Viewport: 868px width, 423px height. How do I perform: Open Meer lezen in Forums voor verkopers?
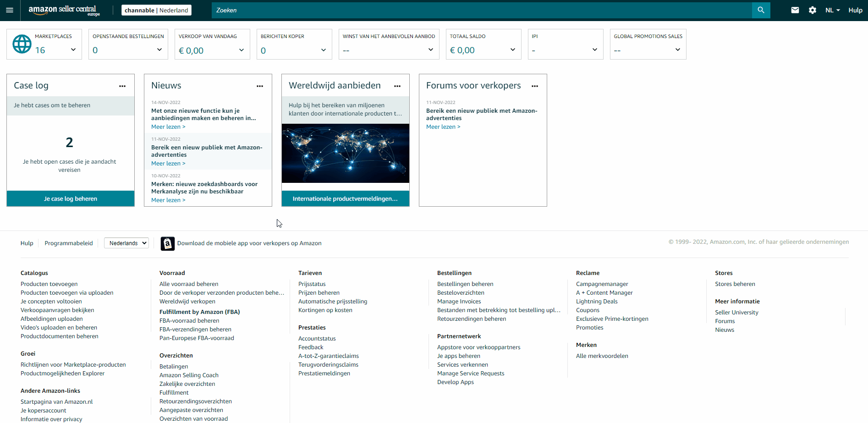pyautogui.click(x=443, y=127)
